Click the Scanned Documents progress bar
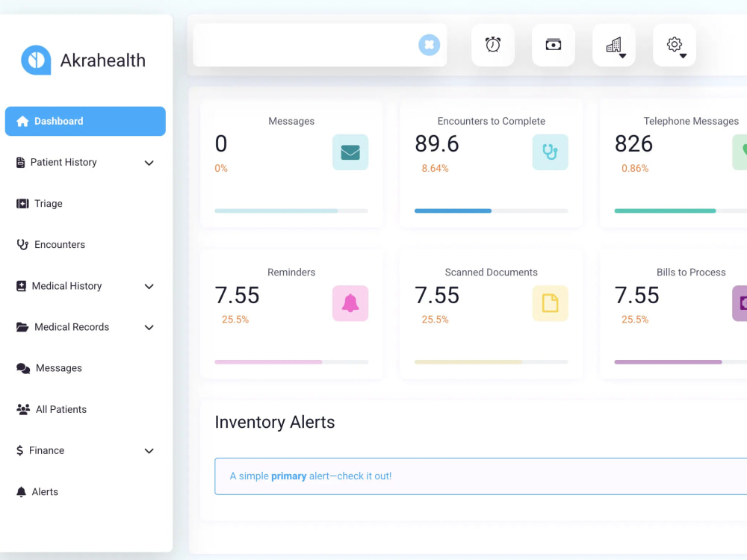Image resolution: width=747 pixels, height=560 pixels. click(x=492, y=362)
